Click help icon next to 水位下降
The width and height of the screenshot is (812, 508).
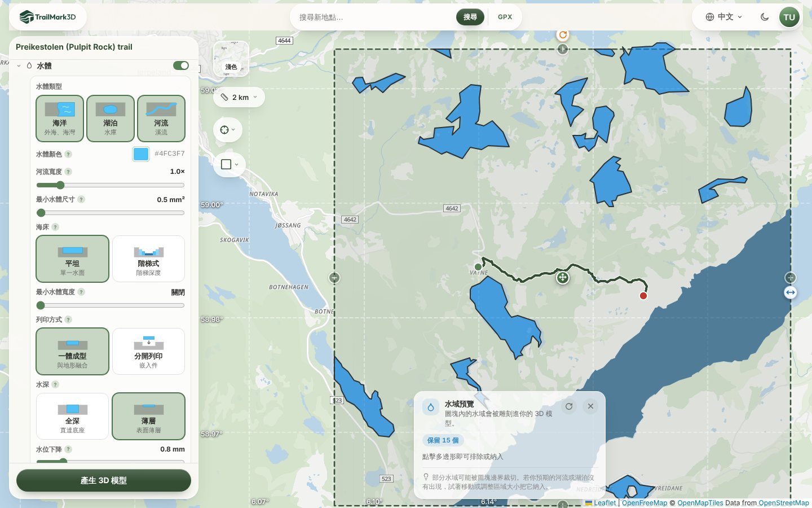pyautogui.click(x=68, y=449)
